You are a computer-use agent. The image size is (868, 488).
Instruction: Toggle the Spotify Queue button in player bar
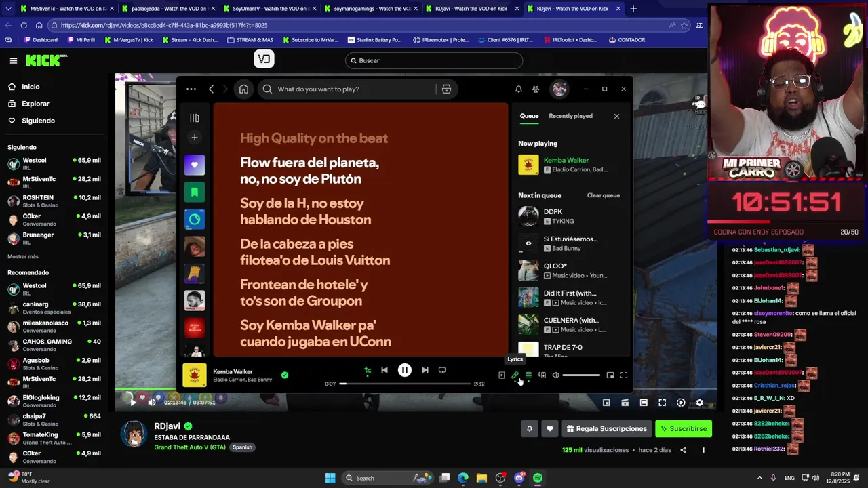pyautogui.click(x=528, y=375)
